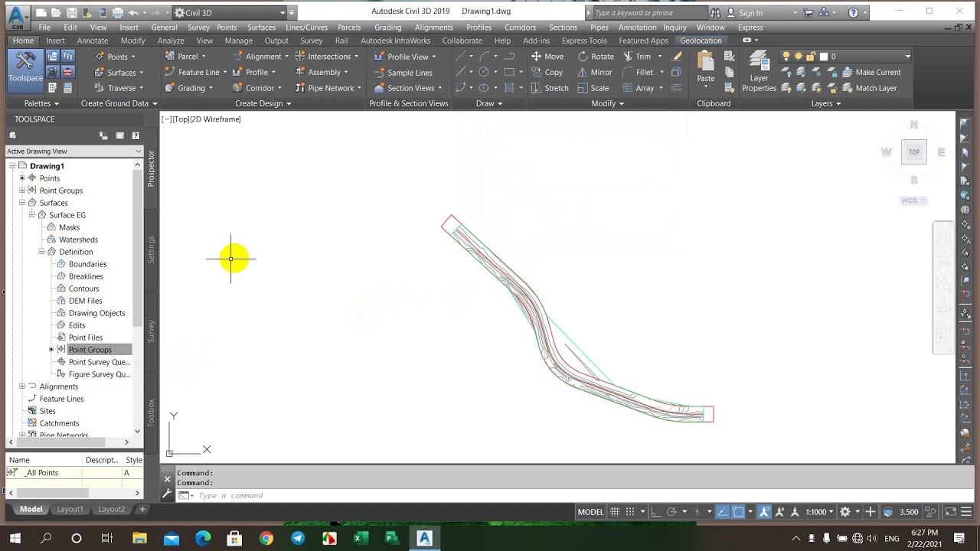980x551 pixels.
Task: Expand the Modify panel title
Action: pyautogui.click(x=607, y=103)
